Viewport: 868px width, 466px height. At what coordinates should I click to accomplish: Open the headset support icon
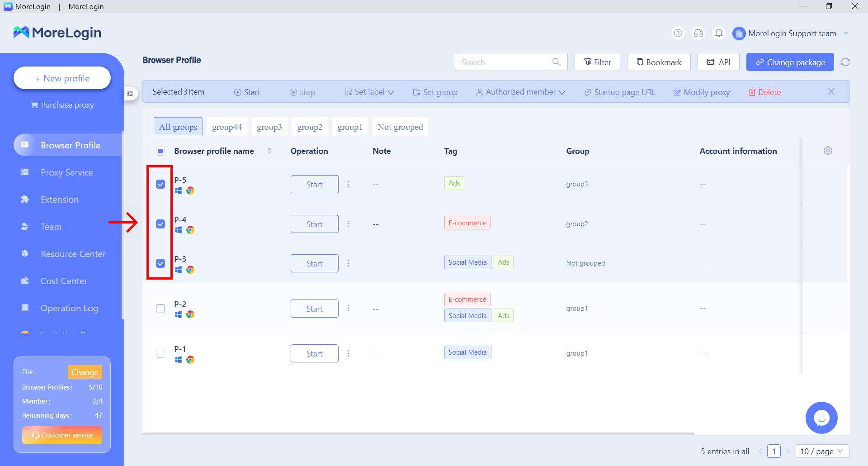click(x=698, y=33)
